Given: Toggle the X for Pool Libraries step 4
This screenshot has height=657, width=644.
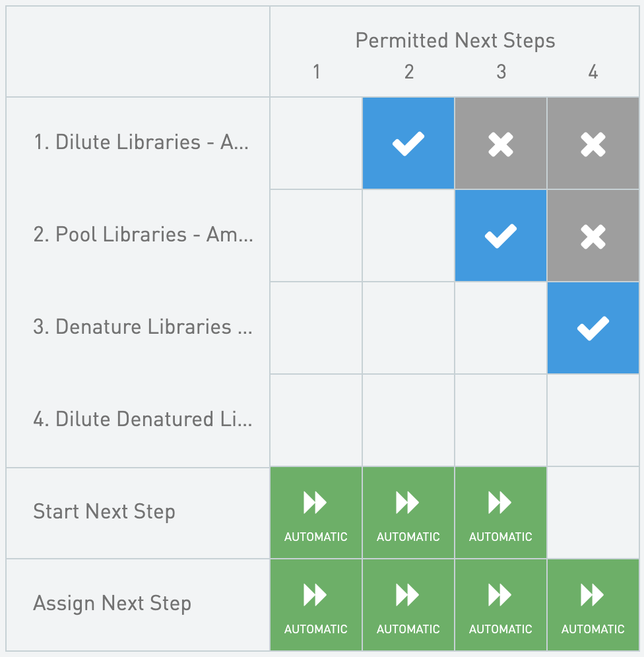Looking at the screenshot, I should (x=593, y=236).
